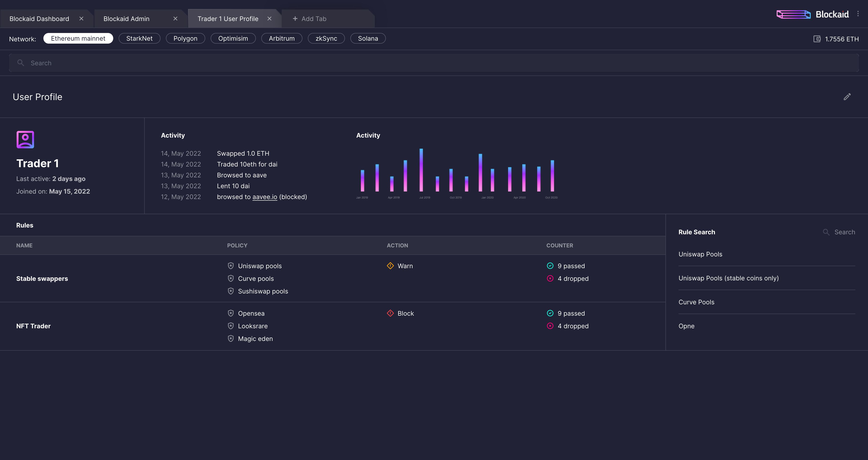Open the aavee.io link
The height and width of the screenshot is (460, 868).
point(264,197)
